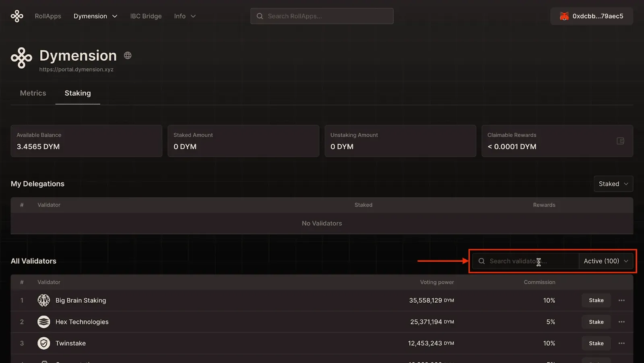Open more options for Twinstake
Image resolution: width=644 pixels, height=363 pixels.
click(621, 343)
